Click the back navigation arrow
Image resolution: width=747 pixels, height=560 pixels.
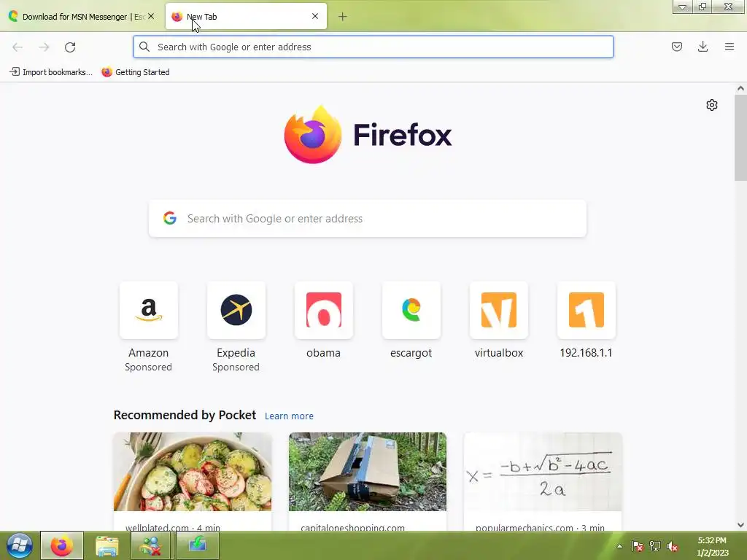point(18,47)
